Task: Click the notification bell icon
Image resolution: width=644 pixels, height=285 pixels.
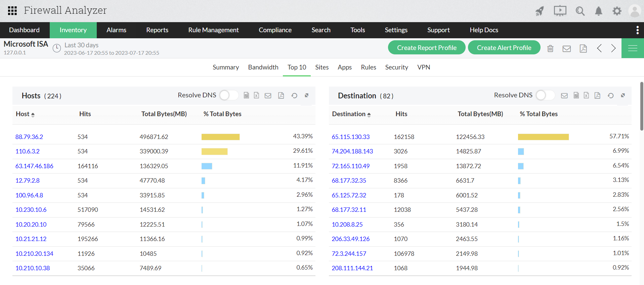Action: [598, 11]
